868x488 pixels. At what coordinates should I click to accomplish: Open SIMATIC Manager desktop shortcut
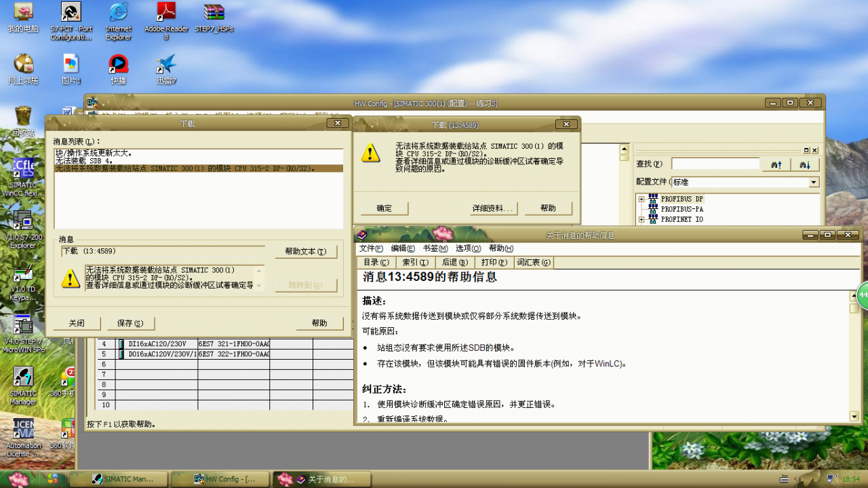click(23, 386)
